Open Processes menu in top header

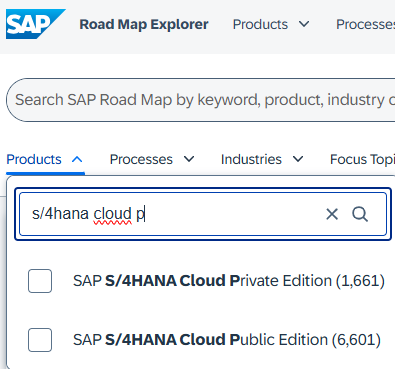click(x=365, y=24)
